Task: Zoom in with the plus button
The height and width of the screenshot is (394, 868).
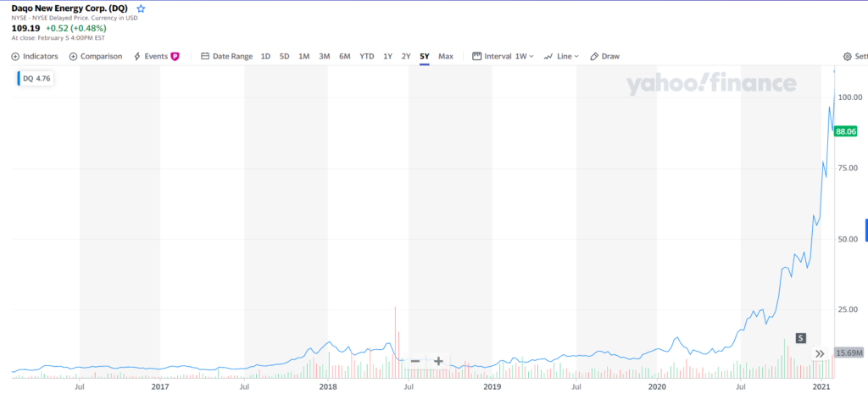Action: coord(438,361)
